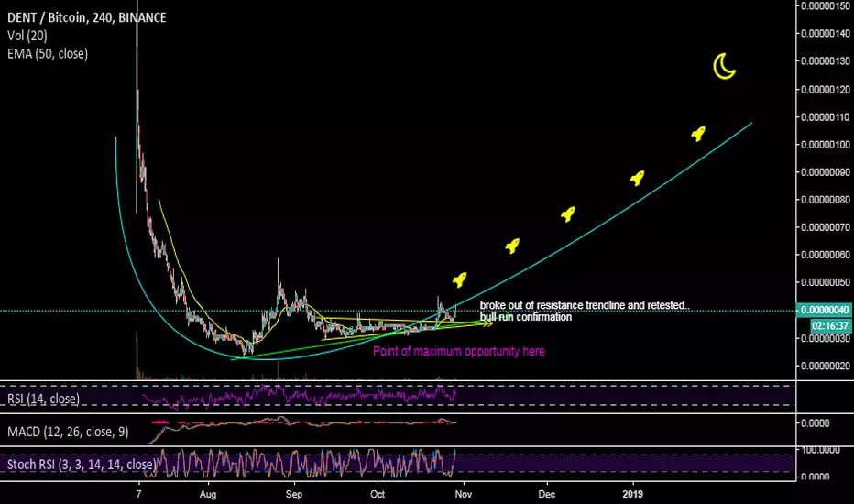Image resolution: width=854 pixels, height=504 pixels.
Task: Open the RSI (14, close) indicator label
Action: coord(43,399)
